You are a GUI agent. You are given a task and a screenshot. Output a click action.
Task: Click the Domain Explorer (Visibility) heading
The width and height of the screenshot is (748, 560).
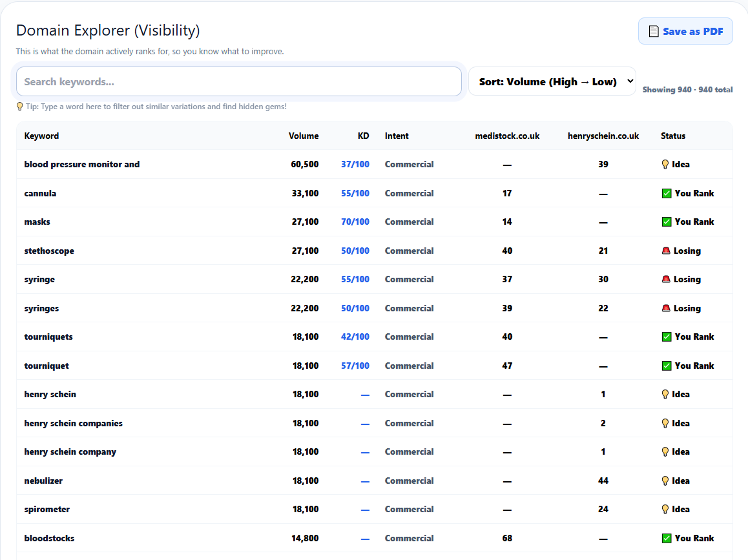coord(108,30)
